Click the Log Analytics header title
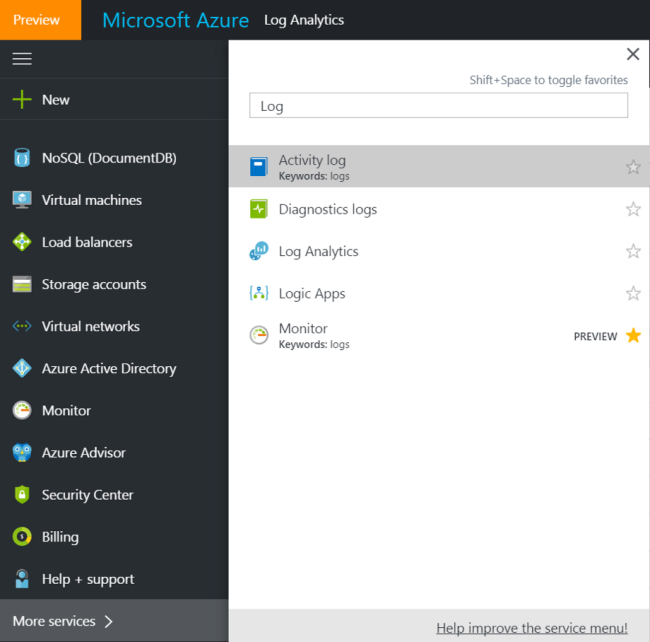Screen dimensions: 650x642 [304, 20]
